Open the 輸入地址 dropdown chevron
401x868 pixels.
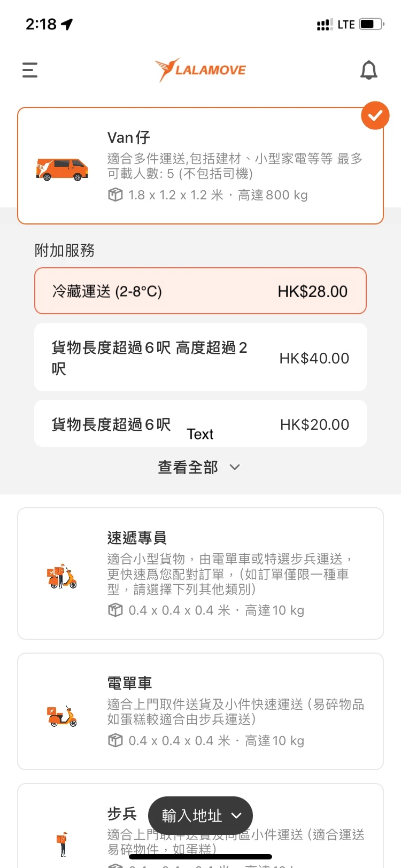236,816
